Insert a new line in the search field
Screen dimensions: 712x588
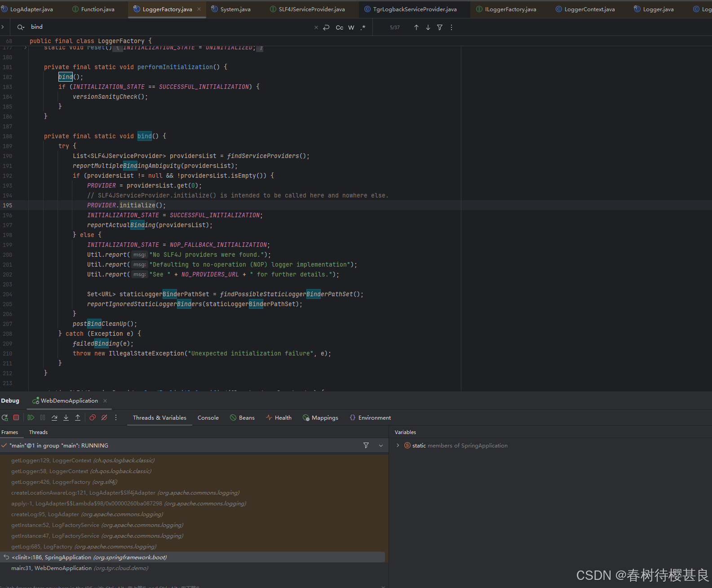pyautogui.click(x=327, y=27)
